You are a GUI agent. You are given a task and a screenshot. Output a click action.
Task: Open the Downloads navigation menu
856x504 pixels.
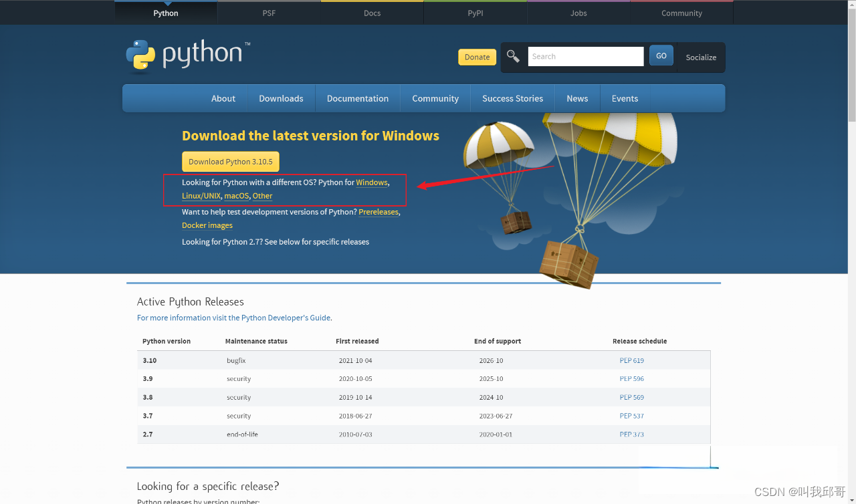click(281, 98)
